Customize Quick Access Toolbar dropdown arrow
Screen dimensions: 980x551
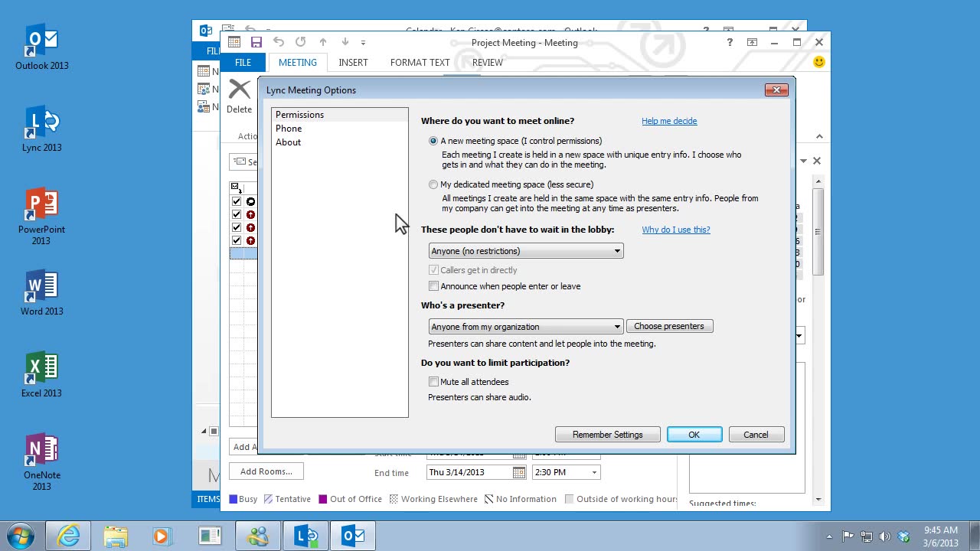[363, 42]
